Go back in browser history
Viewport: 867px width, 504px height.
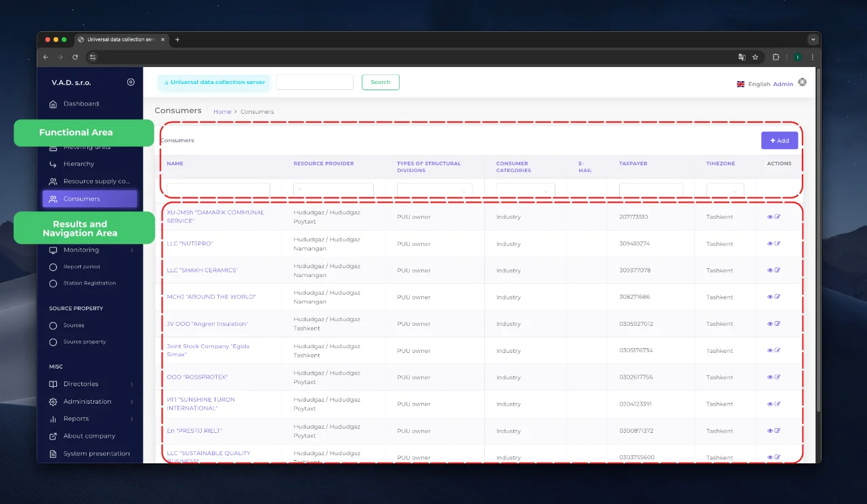(45, 57)
